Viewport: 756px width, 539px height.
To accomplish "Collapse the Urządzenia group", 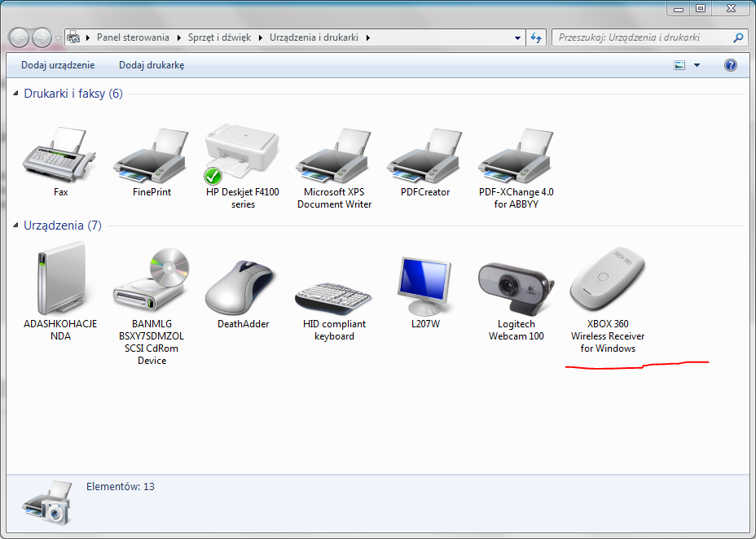I will point(16,225).
